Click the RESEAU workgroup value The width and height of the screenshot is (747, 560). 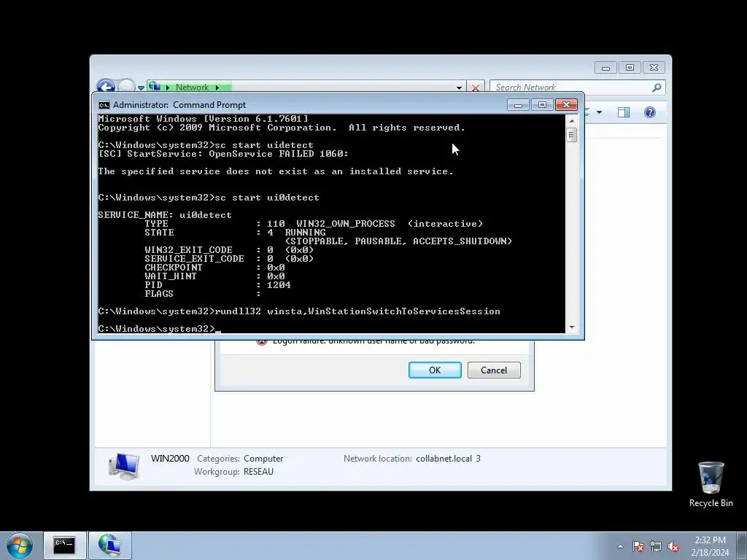point(258,472)
